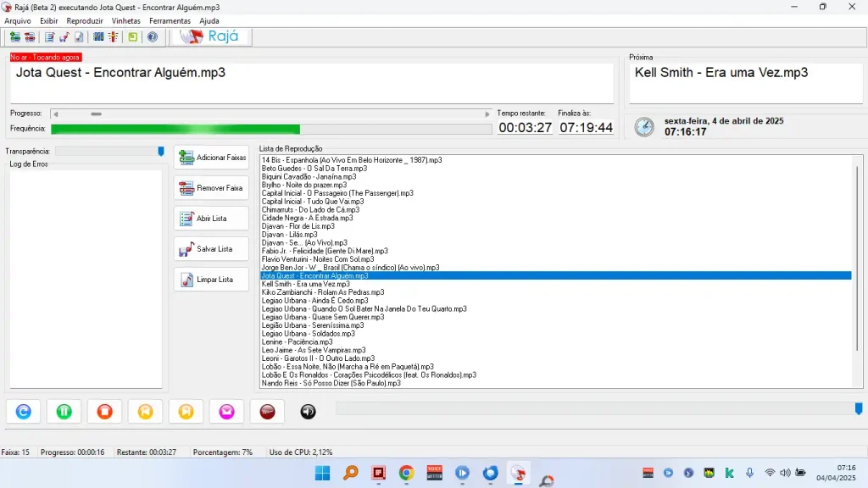Click the add tracks toolbar icon
Screen dimensions: 868x488
(15, 37)
